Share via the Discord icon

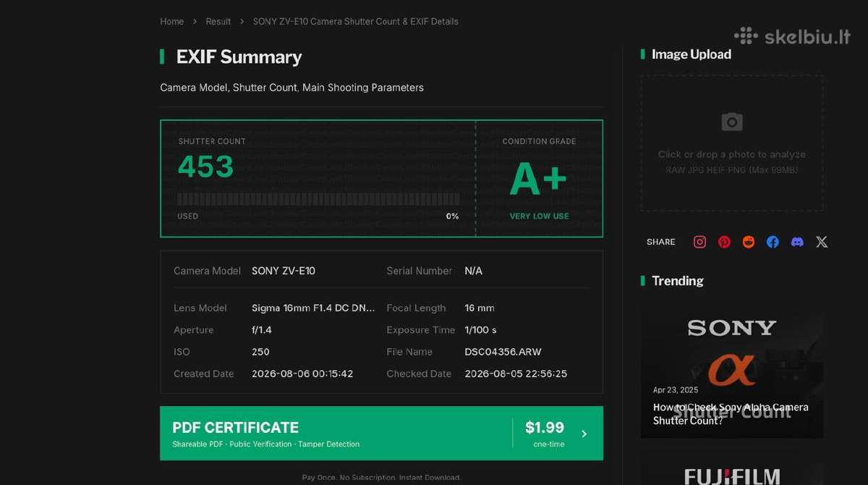tap(797, 242)
